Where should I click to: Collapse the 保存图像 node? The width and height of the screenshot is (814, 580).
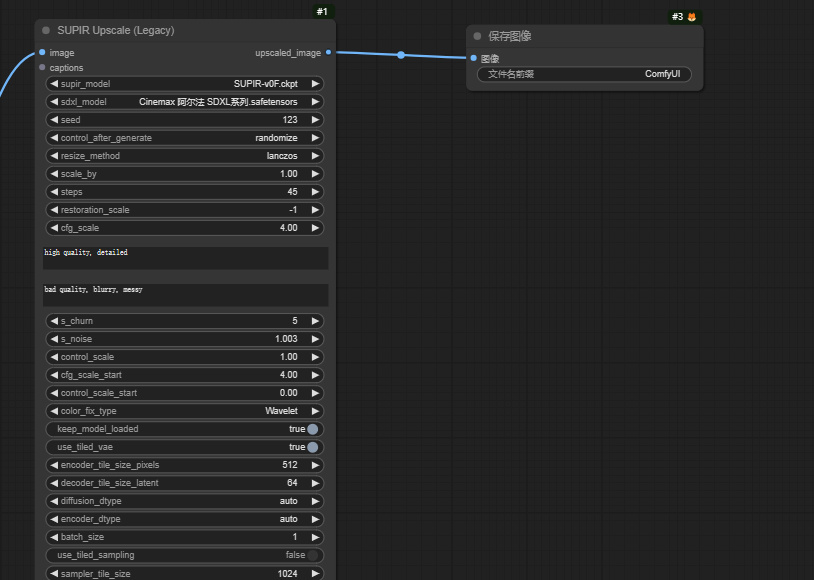476,35
